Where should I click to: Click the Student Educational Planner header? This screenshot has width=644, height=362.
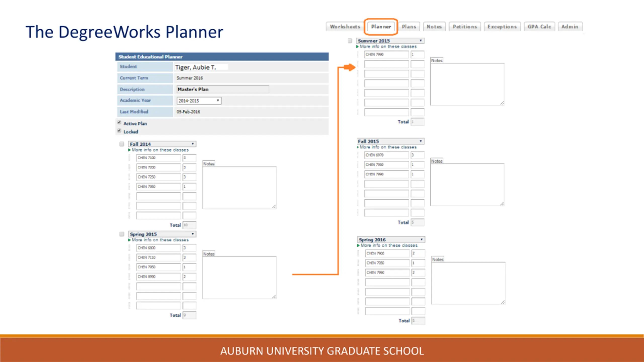222,57
